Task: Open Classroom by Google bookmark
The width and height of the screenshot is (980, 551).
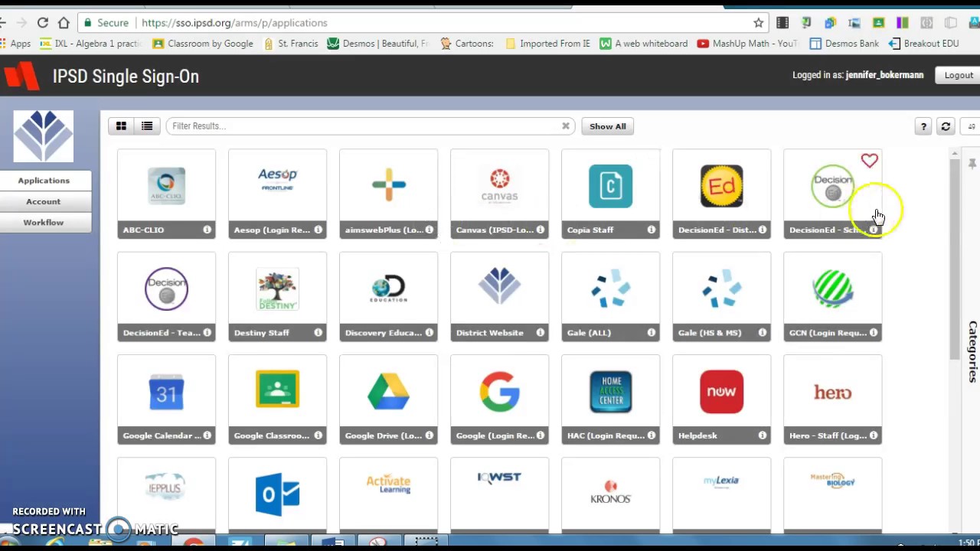Action: 203,44
